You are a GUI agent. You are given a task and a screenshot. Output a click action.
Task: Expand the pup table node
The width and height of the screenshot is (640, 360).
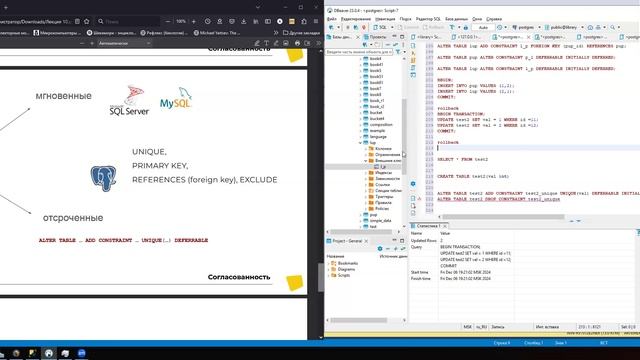click(361, 215)
